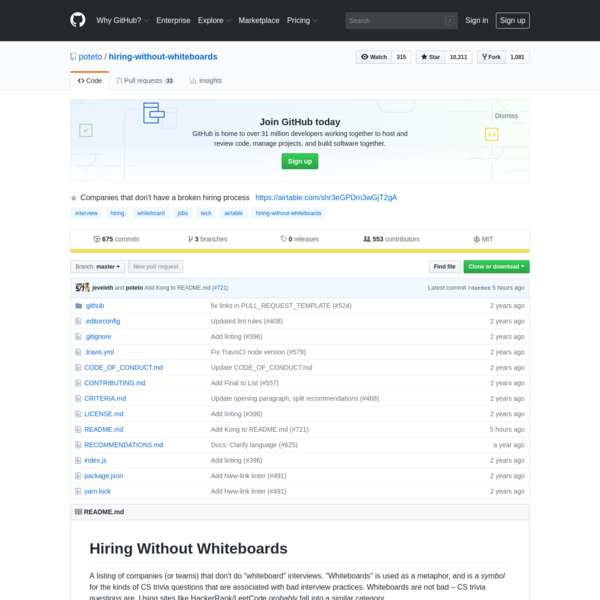Focus the Search input field
The image size is (600, 600).
coord(401,21)
